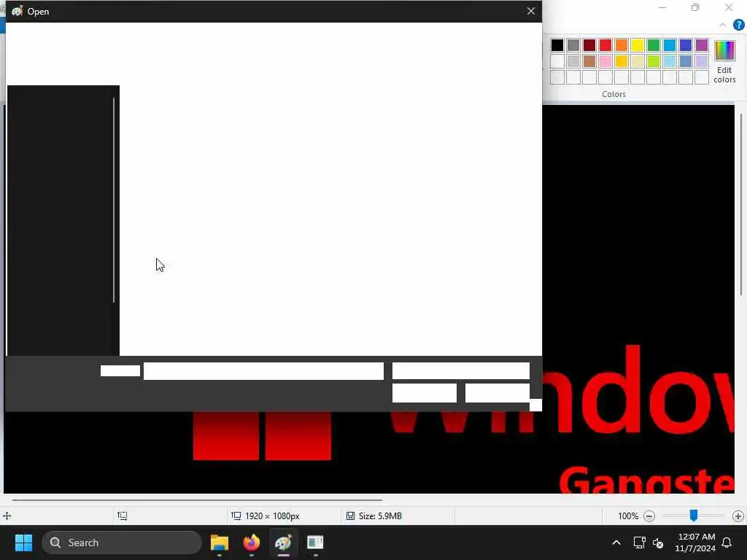Click the Paint icon in the taskbar
Image resolution: width=747 pixels, height=560 pixels.
(284, 542)
